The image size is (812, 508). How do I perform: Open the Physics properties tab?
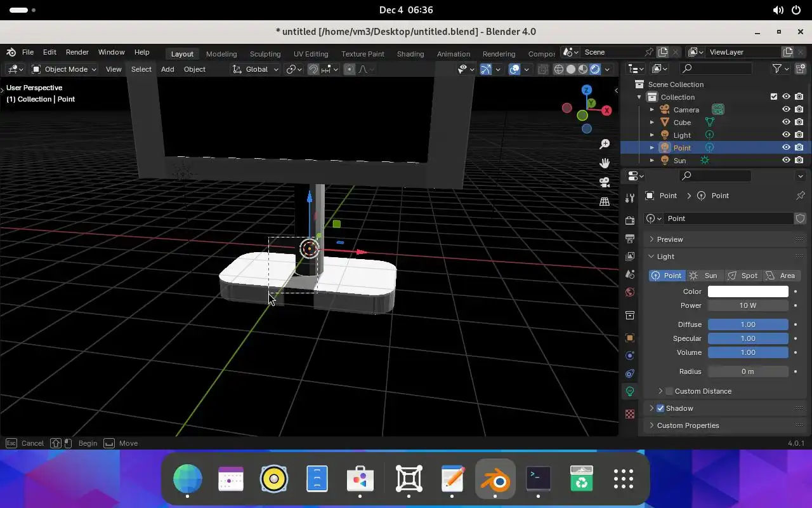[x=630, y=356]
